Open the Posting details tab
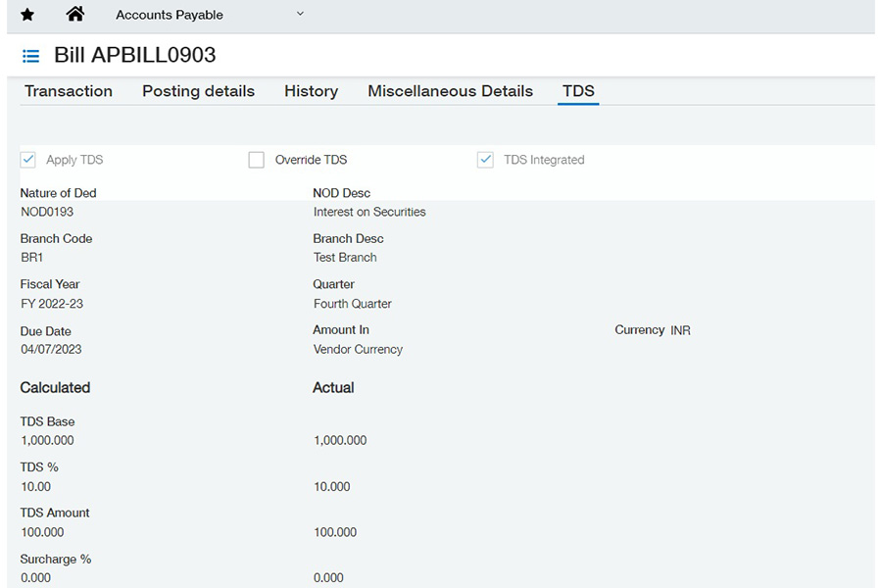This screenshot has width=882, height=588. [x=198, y=91]
